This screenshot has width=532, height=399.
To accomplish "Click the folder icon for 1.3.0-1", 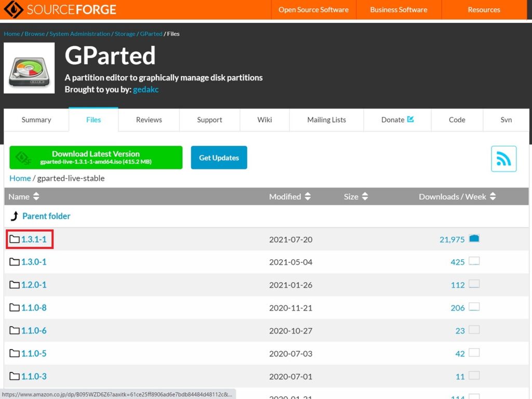I will (x=14, y=262).
